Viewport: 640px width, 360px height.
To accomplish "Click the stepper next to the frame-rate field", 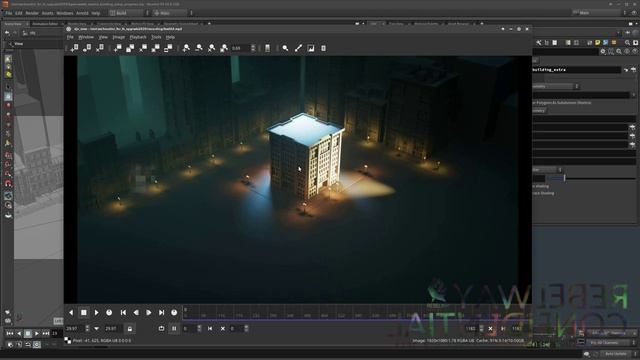I will pos(87,329).
